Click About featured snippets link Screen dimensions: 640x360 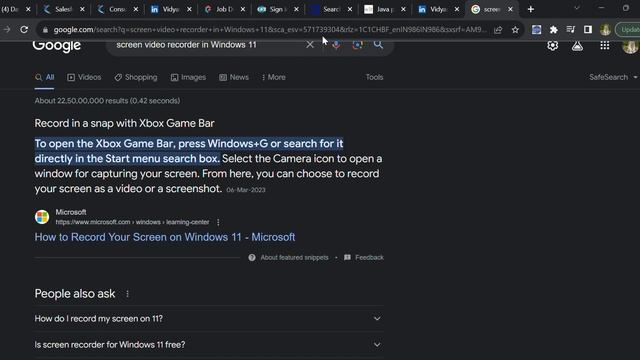click(x=294, y=258)
